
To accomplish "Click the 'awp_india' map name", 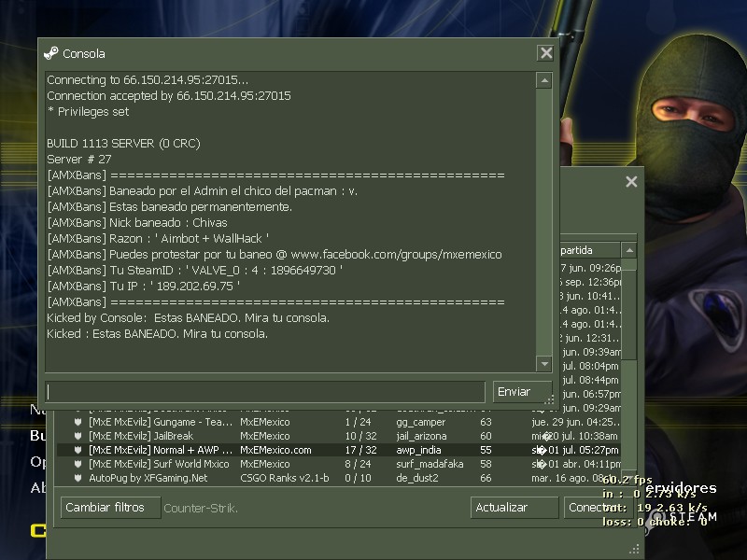I will (x=418, y=450).
